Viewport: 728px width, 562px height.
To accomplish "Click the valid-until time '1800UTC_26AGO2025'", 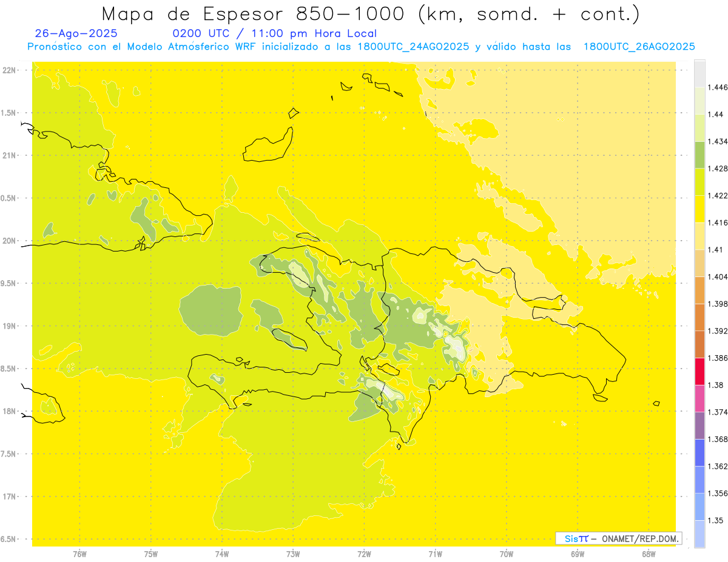I will pos(639,47).
